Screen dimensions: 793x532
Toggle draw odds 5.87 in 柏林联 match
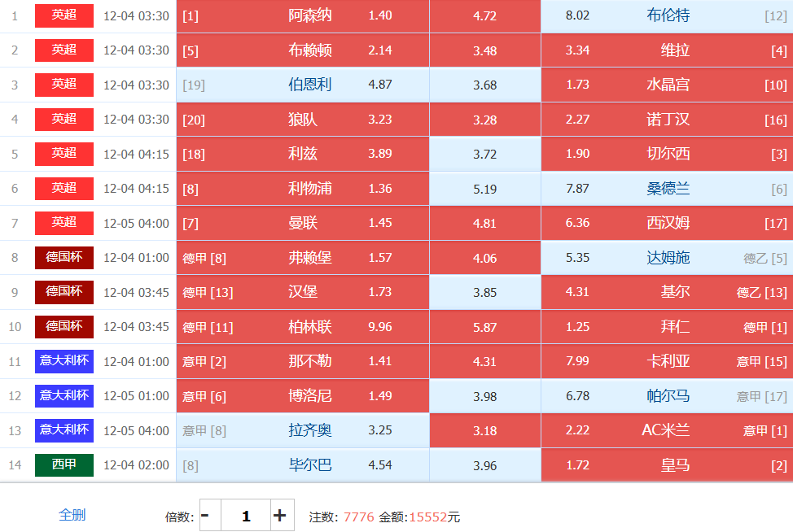point(485,327)
